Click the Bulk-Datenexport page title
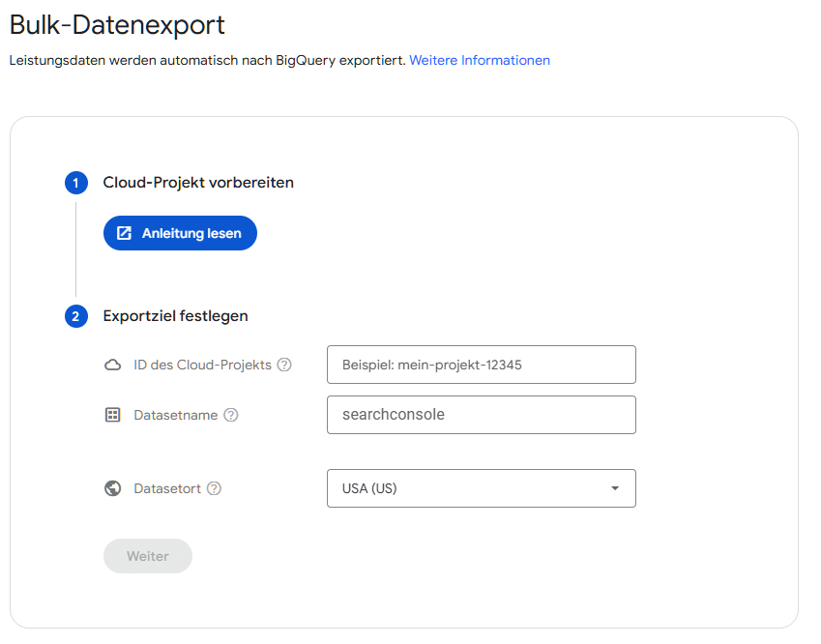 tap(117, 24)
